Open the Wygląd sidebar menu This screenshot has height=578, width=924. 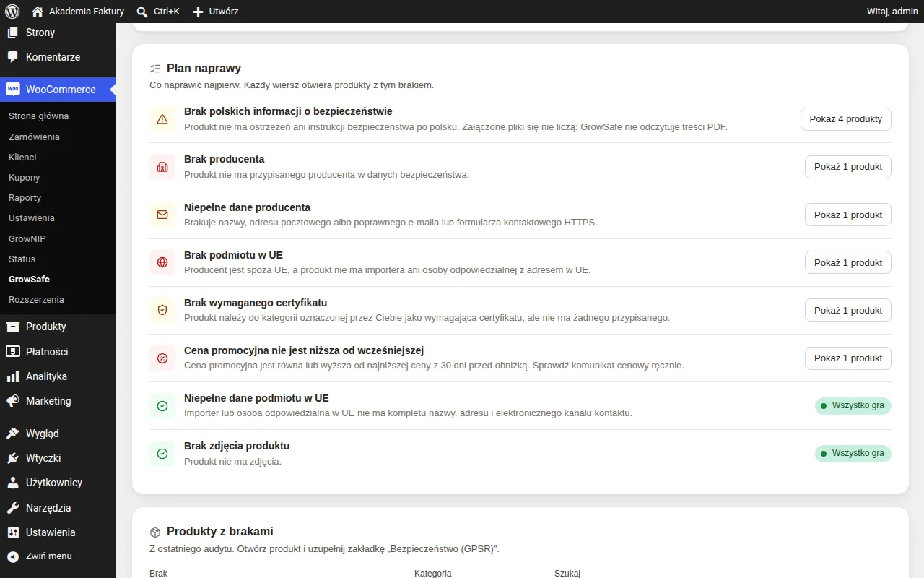[58, 433]
